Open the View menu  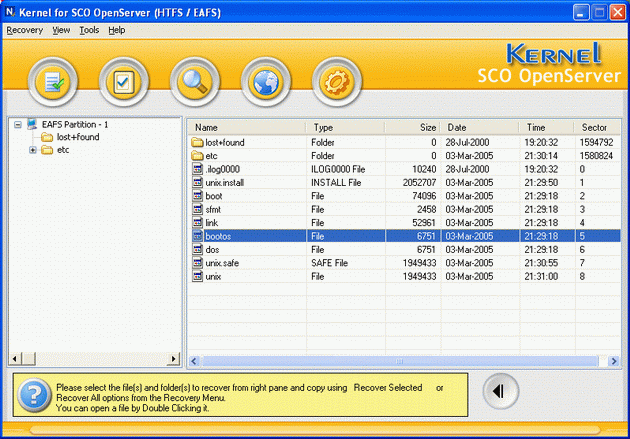(61, 30)
